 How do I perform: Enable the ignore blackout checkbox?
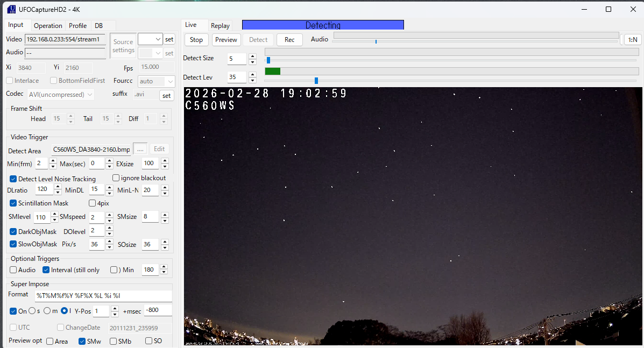pos(116,178)
